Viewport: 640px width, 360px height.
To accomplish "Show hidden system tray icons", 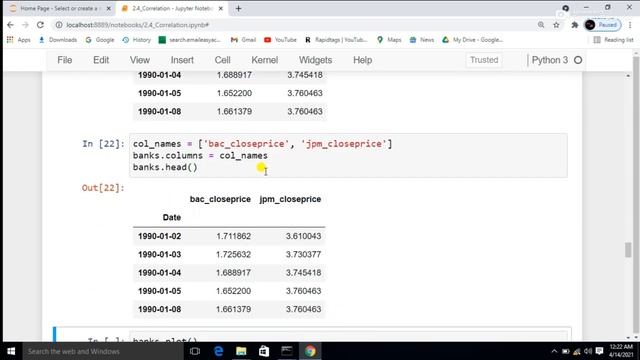I will tap(554, 351).
